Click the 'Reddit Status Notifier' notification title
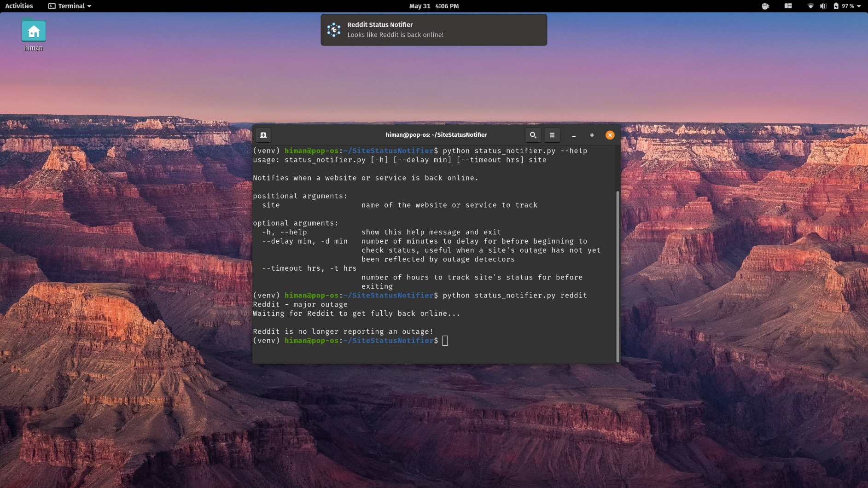The image size is (868, 488). [x=380, y=25]
